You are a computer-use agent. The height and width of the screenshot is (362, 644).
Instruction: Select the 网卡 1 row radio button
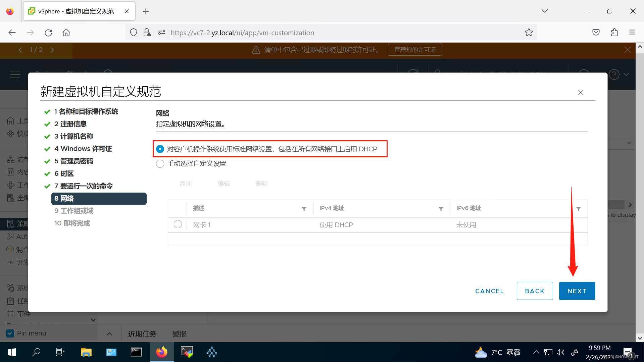178,224
